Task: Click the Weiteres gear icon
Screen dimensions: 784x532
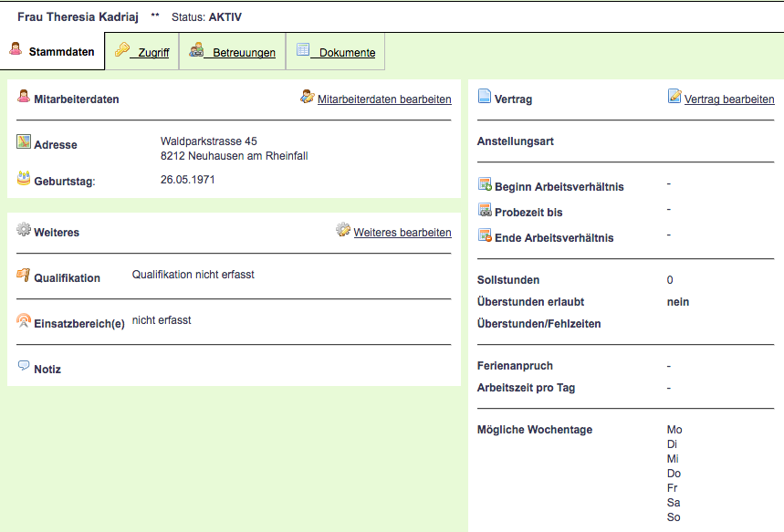Action: (24, 230)
